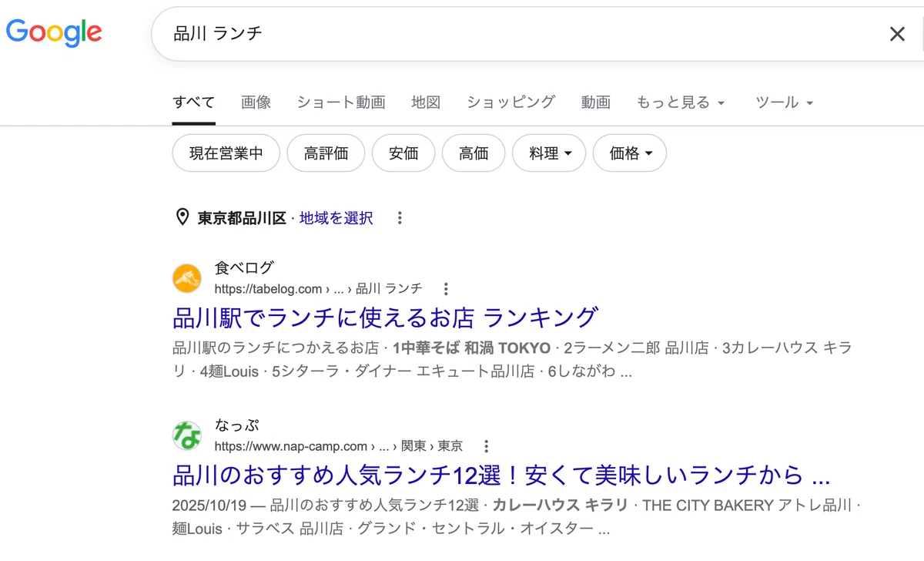The width and height of the screenshot is (924, 561).
Task: Toggle the 現在営業中 filter chip
Action: pos(226,153)
